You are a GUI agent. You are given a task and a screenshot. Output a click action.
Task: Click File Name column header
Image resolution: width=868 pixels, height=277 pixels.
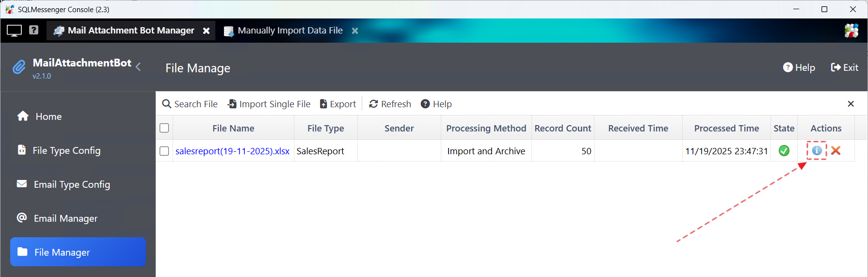233,128
